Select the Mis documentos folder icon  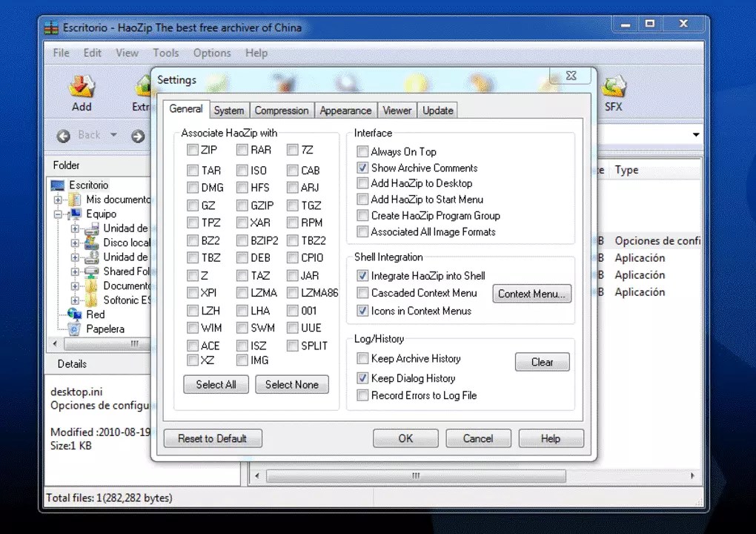coord(75,200)
